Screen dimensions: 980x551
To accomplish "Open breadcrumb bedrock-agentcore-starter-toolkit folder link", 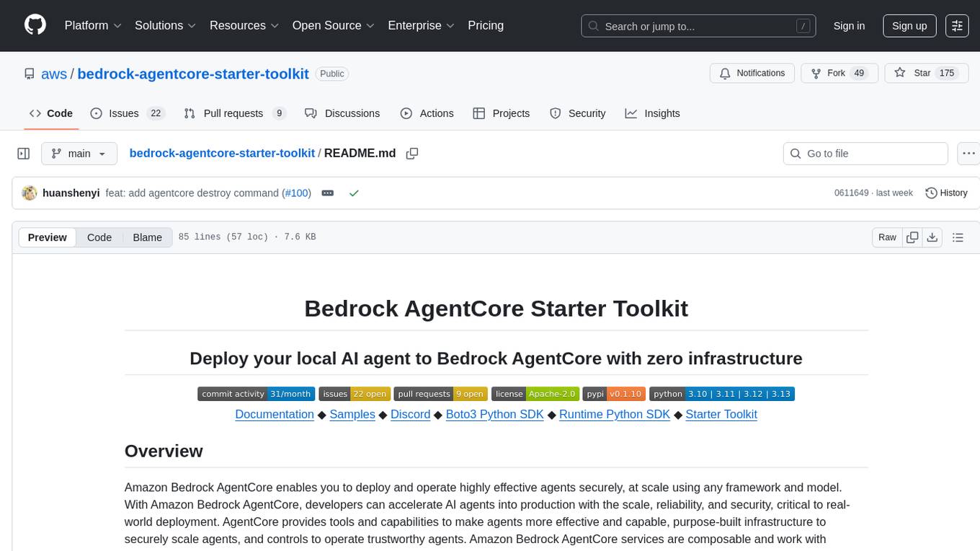I will point(222,154).
